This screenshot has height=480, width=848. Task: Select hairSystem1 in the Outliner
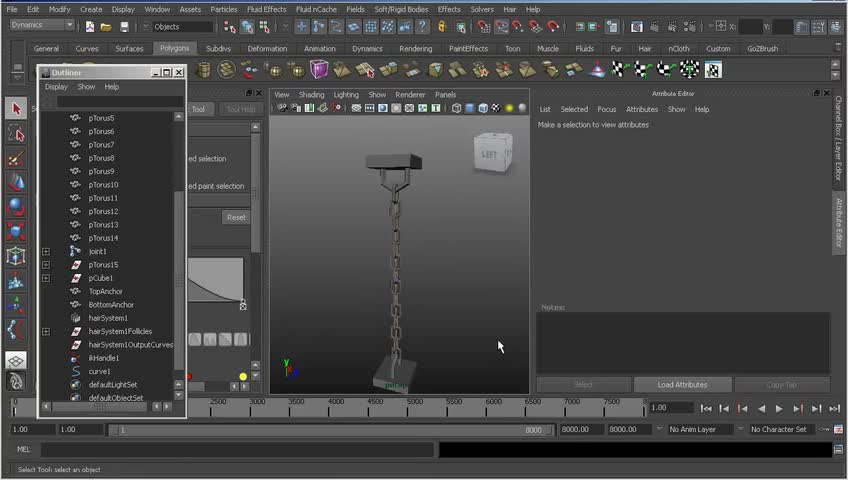(x=108, y=318)
